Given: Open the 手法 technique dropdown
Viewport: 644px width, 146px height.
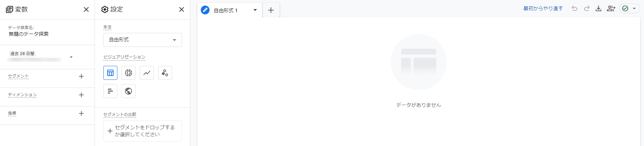Looking at the screenshot, I should (142, 40).
